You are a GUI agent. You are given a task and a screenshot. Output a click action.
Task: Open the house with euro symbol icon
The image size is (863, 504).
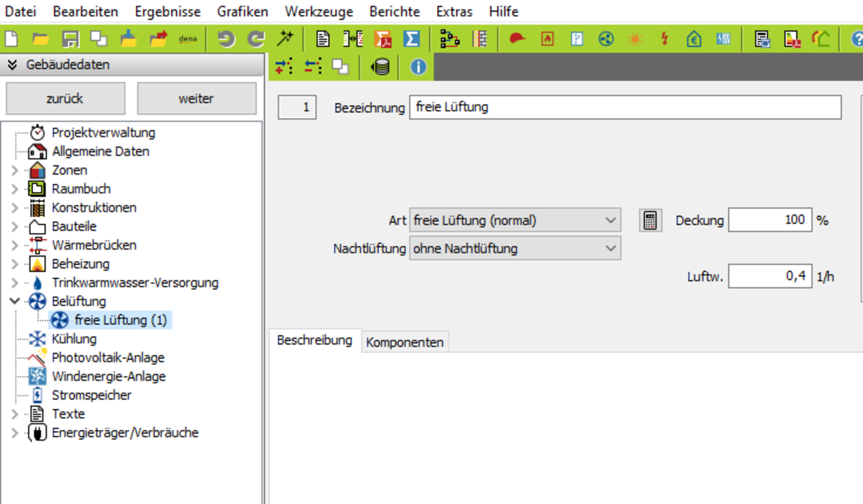pos(693,39)
